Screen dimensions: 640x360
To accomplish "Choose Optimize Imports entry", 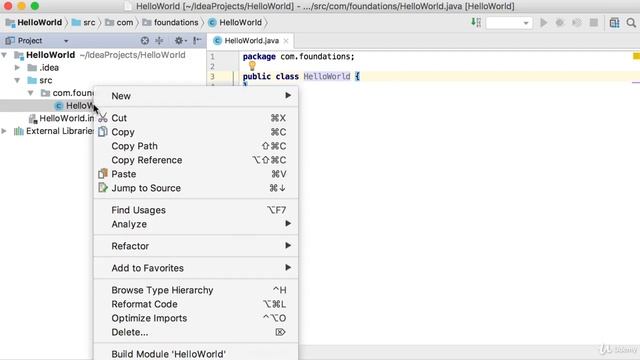I will tap(196, 318).
